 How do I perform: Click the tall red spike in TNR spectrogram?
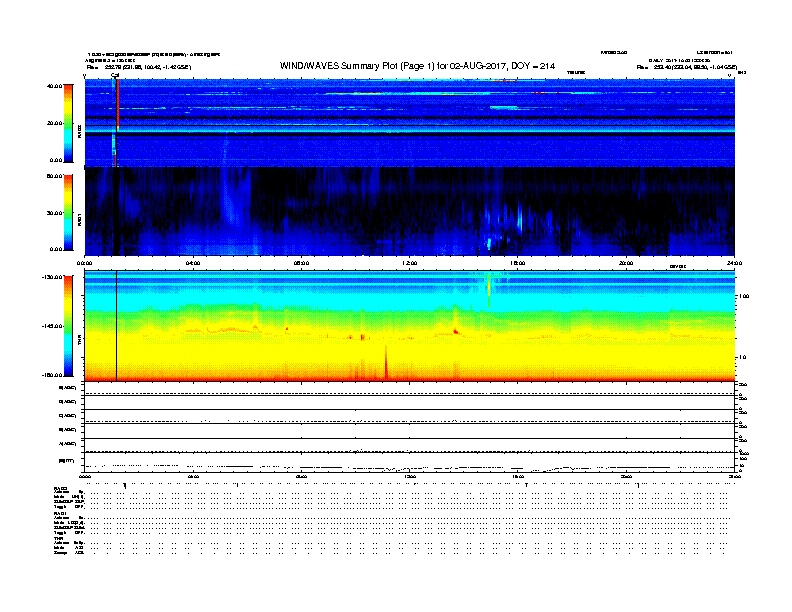(386, 363)
